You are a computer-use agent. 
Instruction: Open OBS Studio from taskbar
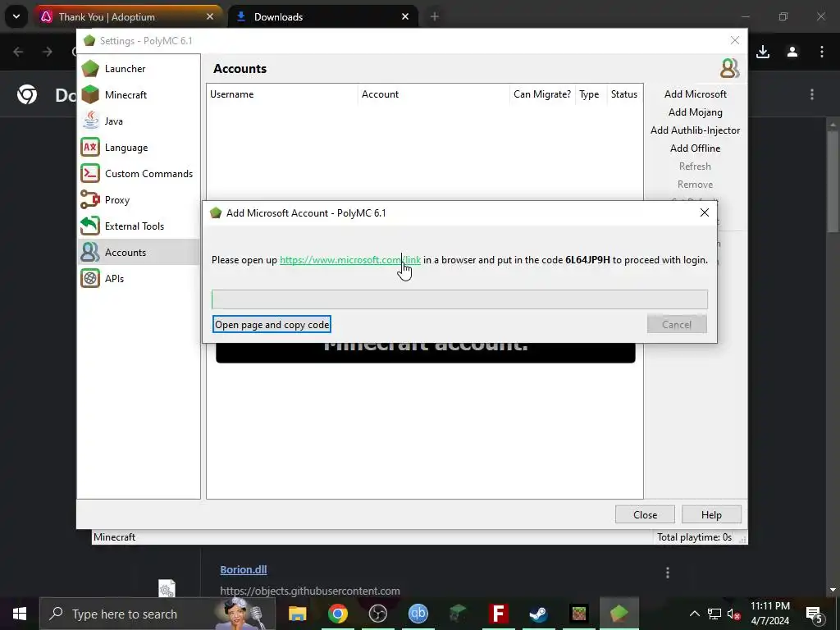coord(377,614)
